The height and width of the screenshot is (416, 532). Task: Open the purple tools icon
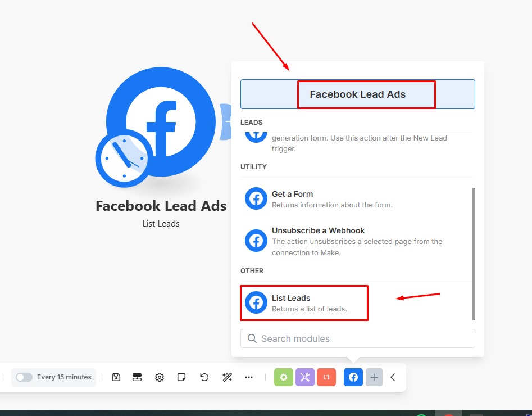point(305,377)
